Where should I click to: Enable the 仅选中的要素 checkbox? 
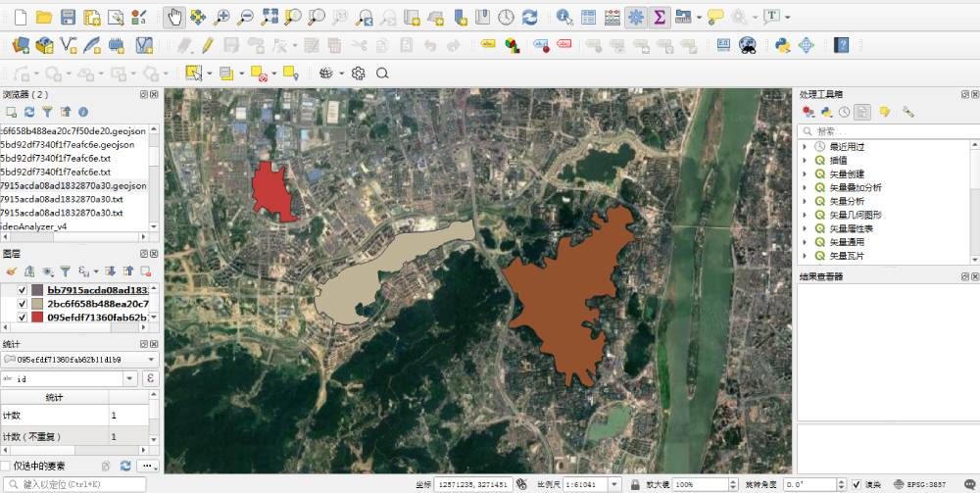click(6, 466)
